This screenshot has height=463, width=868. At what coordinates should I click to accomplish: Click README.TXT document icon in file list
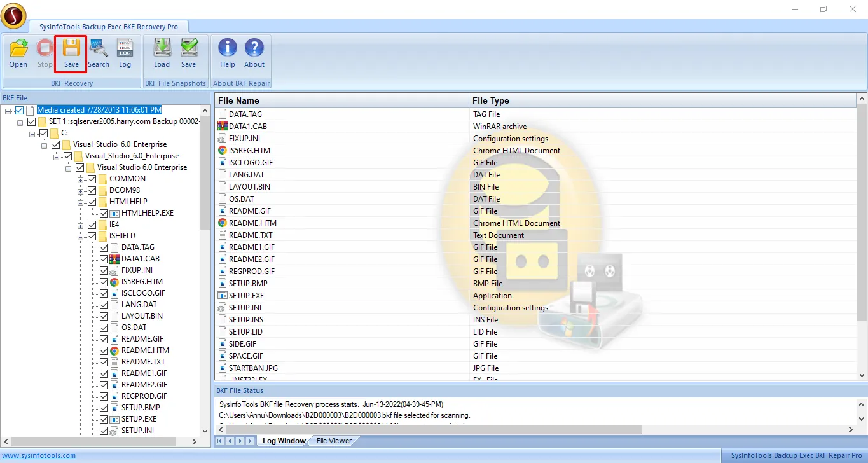tap(223, 235)
